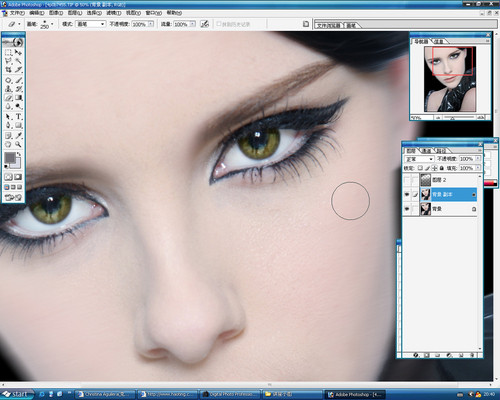500x400 pixels.
Task: Select the Magic Wand tool
Action: [x=19, y=61]
